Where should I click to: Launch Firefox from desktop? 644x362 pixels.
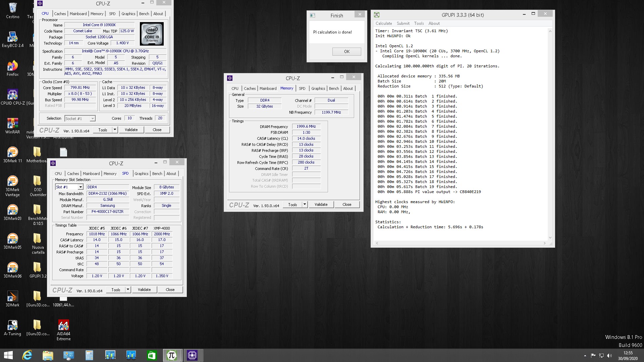(13, 68)
